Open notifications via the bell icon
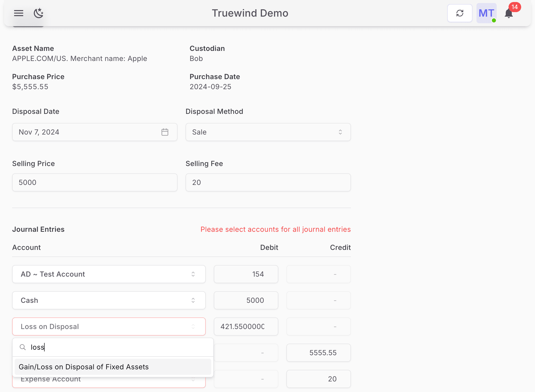This screenshot has height=392, width=535. tap(508, 14)
